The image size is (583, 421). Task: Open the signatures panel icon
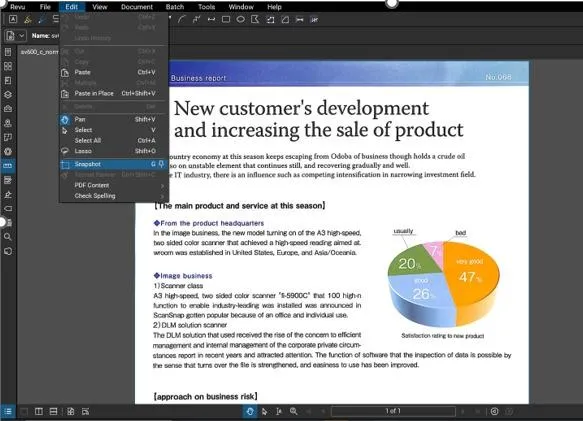pyautogui.click(x=8, y=195)
